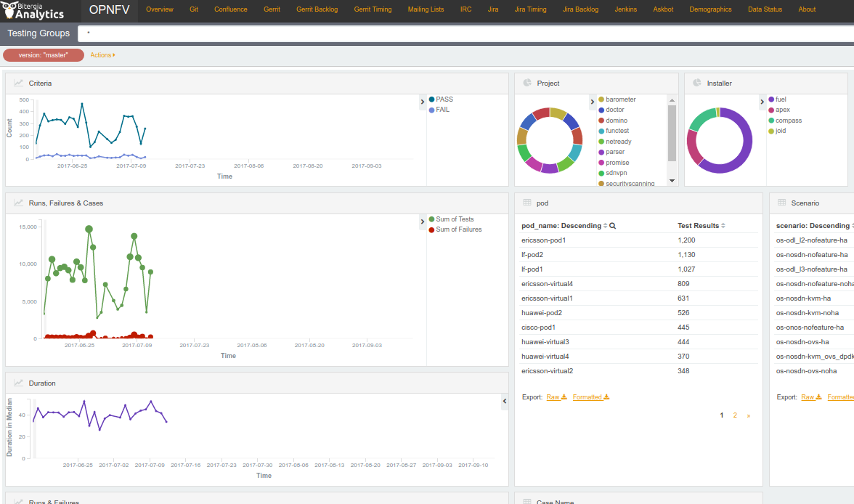Screen dimensions: 854x504
Task: Go to the Gerrit Backlog tab
Action: pyautogui.click(x=317, y=9)
